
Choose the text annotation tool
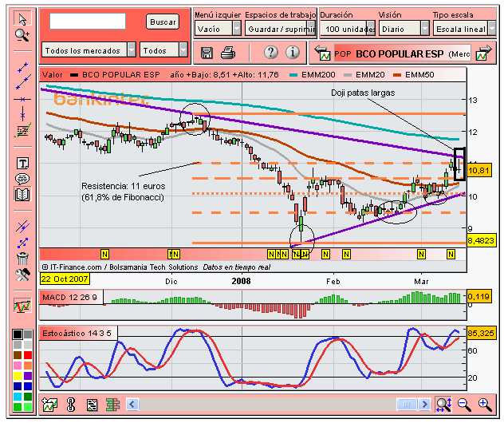pyautogui.click(x=22, y=164)
